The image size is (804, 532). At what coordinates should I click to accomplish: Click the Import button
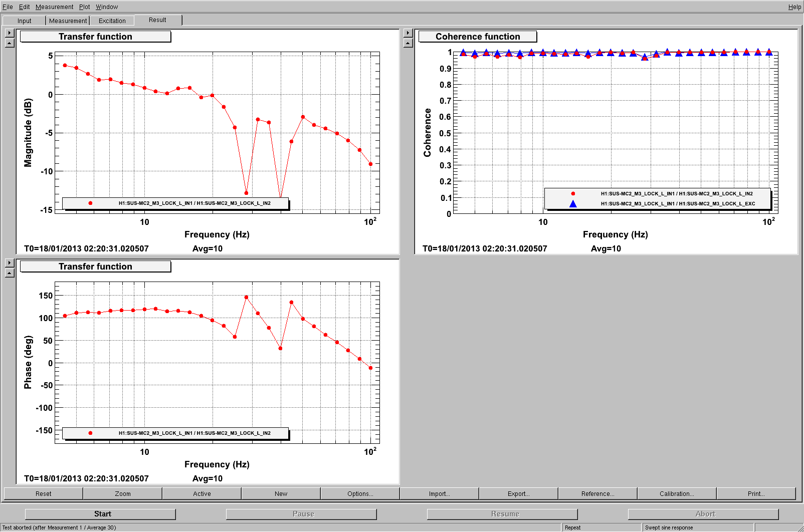click(439, 493)
